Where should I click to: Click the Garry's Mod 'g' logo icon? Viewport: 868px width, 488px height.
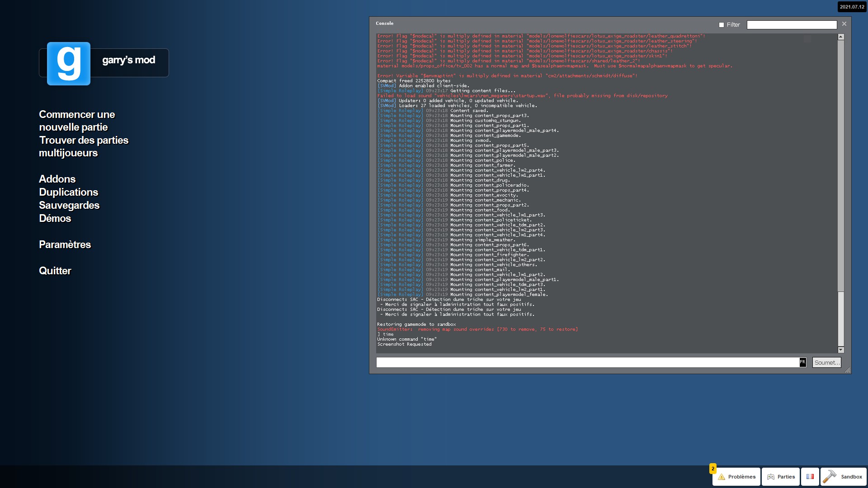tap(69, 63)
